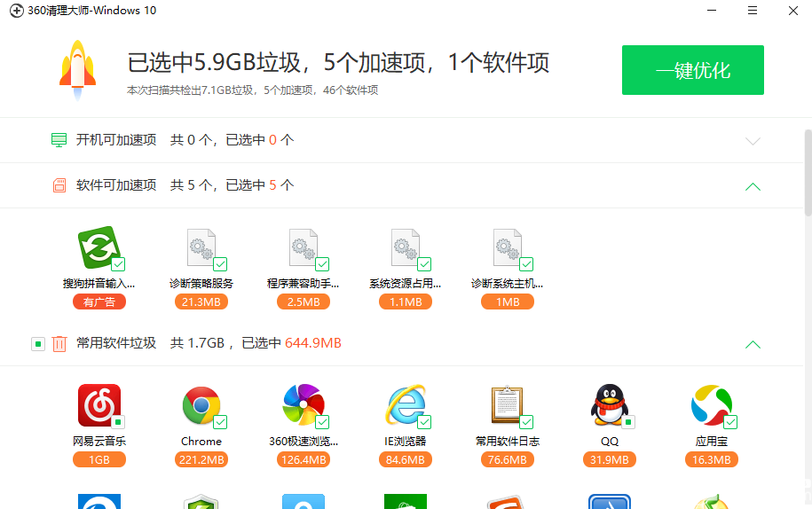
Task: Uncheck the 应用宝 checkbox
Action: pos(730,422)
